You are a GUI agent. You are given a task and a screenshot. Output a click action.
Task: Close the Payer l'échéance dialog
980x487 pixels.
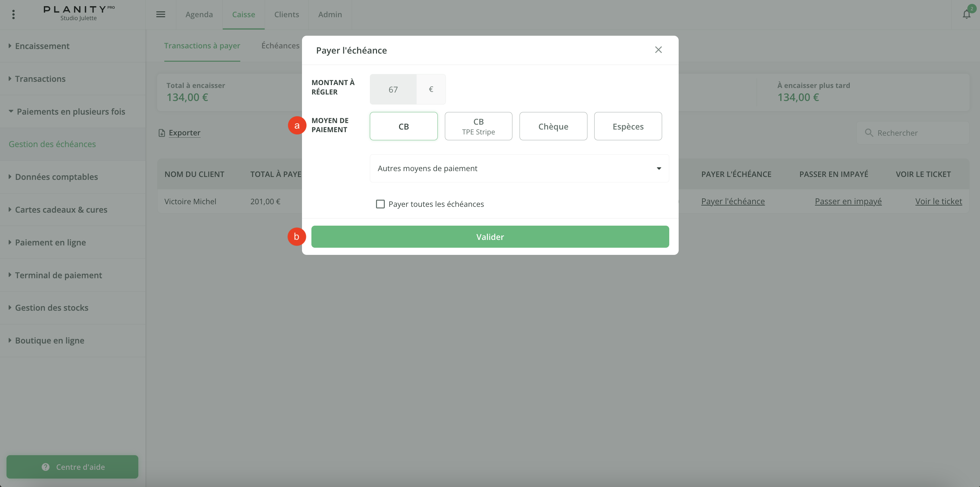[658, 50]
